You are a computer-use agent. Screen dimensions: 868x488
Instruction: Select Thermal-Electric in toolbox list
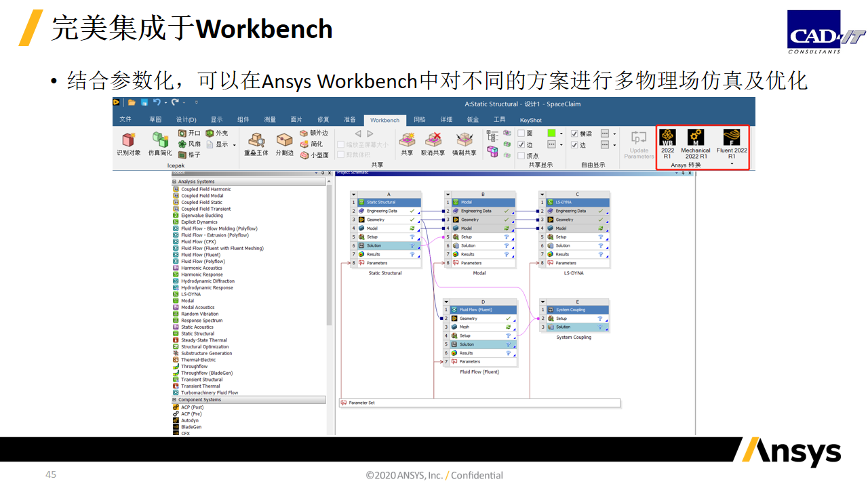pos(198,360)
